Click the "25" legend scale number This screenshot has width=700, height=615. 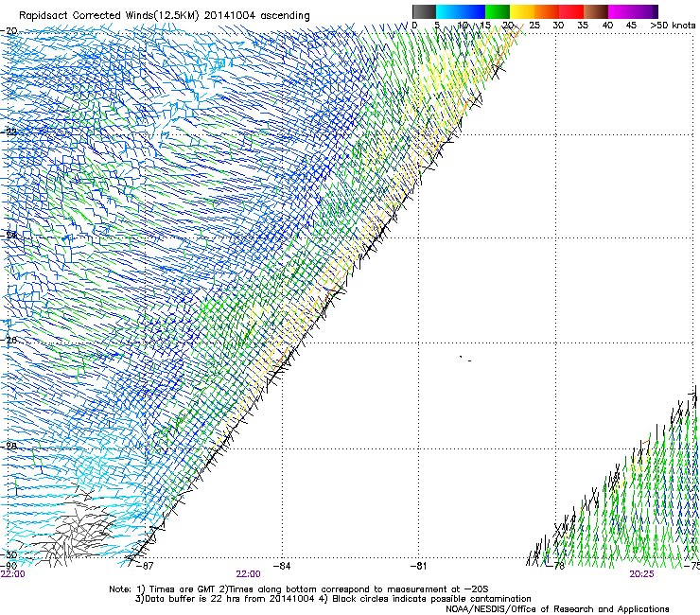click(534, 26)
